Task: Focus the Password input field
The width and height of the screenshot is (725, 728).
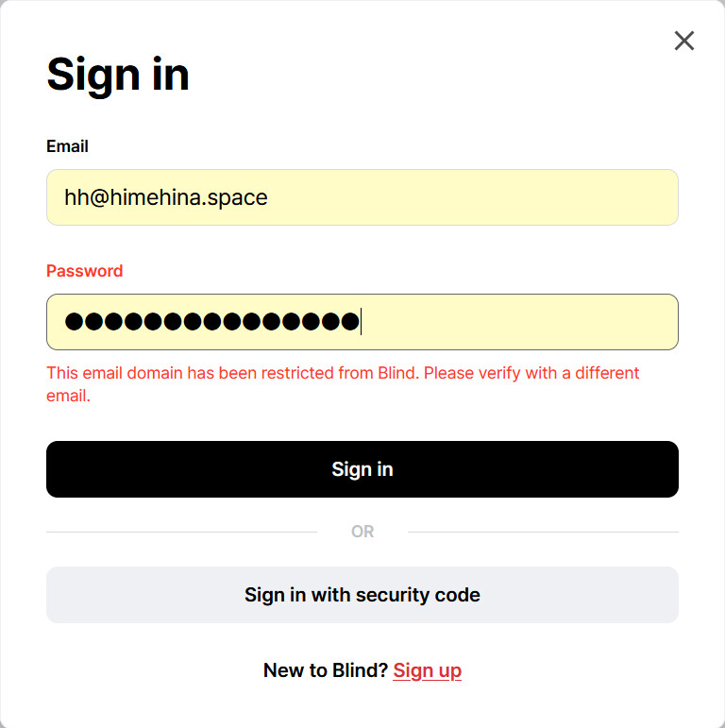Action: click(x=362, y=322)
